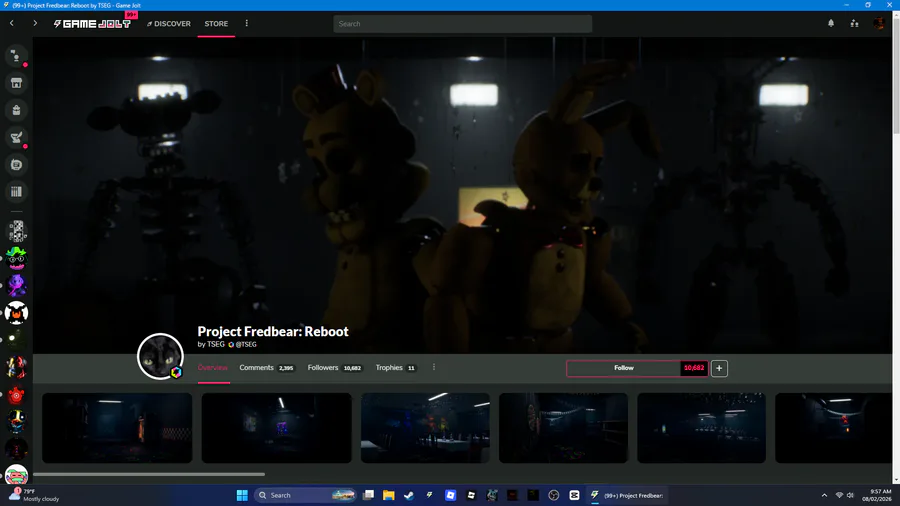Open the Store tab
Viewport: 900px width, 506px height.
coord(216,24)
